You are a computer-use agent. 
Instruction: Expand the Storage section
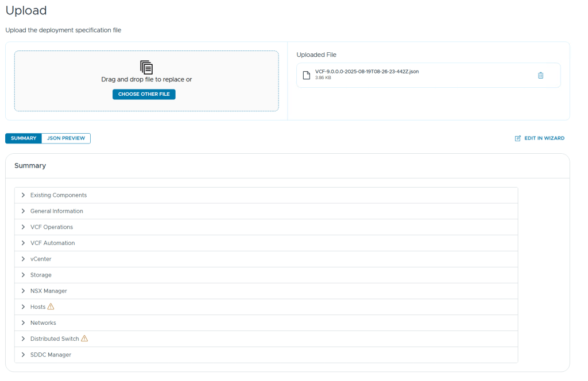point(24,275)
